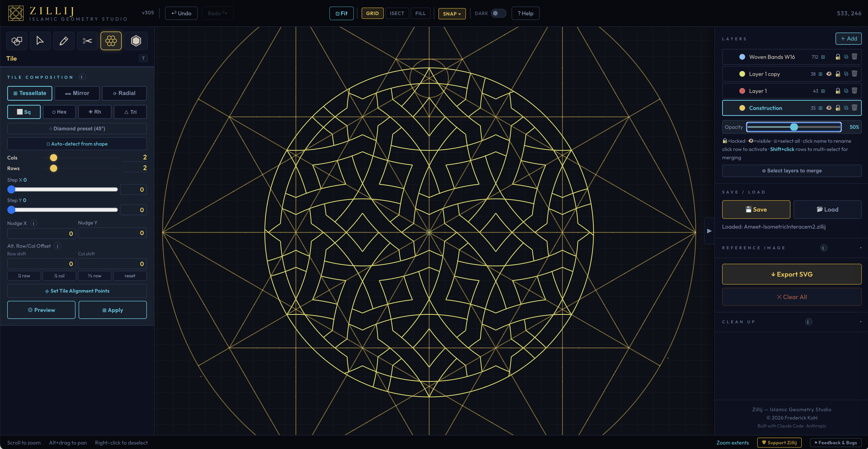Switch to Tessellate composition mode

point(30,93)
